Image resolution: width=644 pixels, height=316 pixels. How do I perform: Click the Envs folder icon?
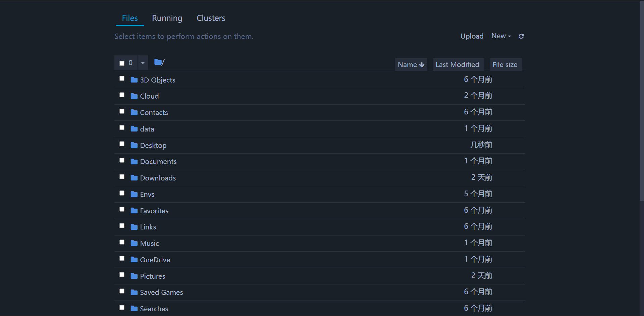pyautogui.click(x=134, y=194)
